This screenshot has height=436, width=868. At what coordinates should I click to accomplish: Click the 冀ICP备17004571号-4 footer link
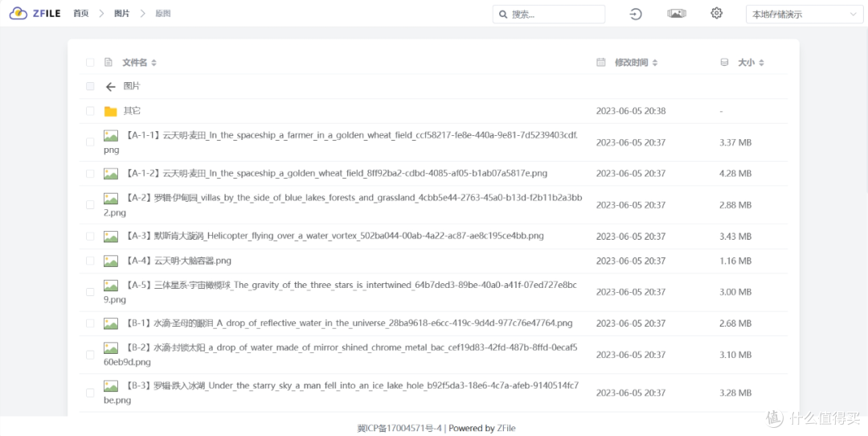point(399,428)
